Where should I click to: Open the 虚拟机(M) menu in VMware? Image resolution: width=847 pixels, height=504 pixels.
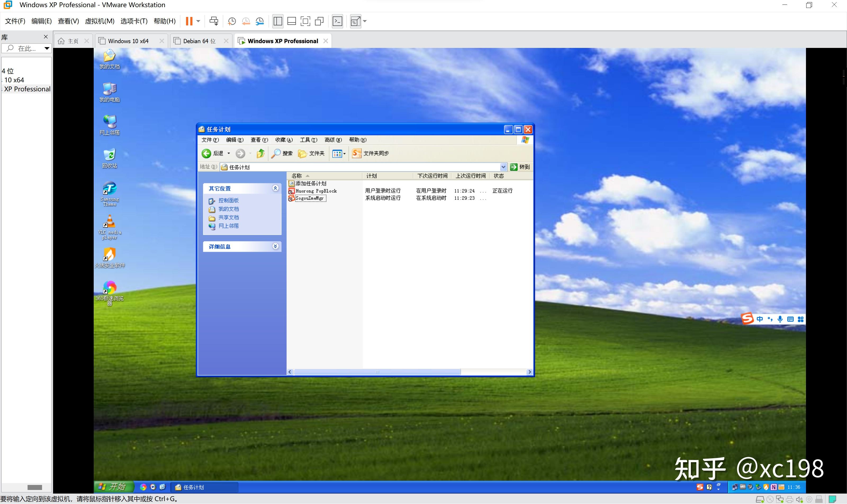tap(100, 21)
